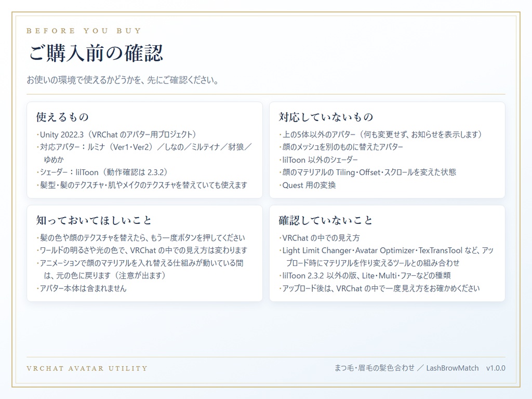Click the line starting '対応アバター：ルミナ'
The width and height of the screenshot is (532, 399).
[144, 147]
